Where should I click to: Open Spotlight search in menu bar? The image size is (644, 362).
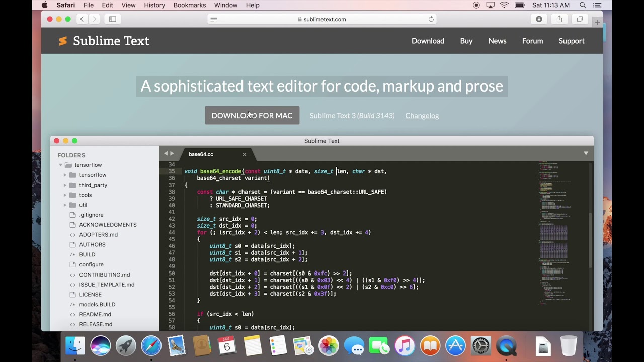[x=583, y=5]
